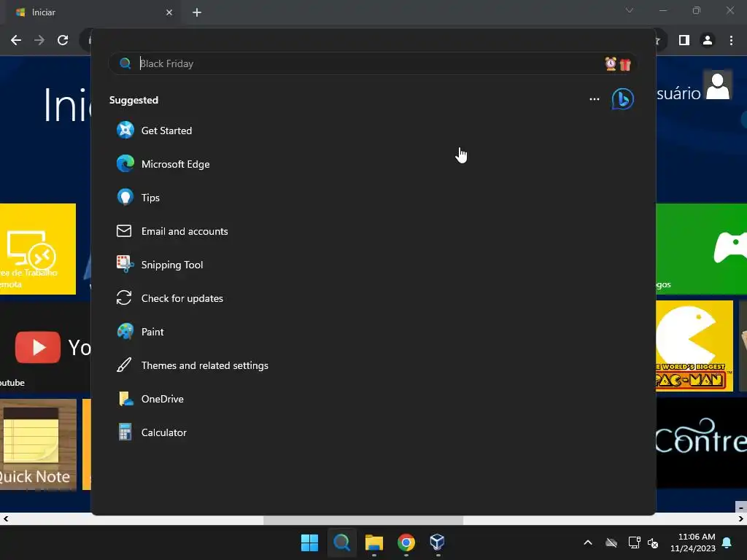747x560 pixels.
Task: Open Themes and related settings
Action: tap(193, 366)
